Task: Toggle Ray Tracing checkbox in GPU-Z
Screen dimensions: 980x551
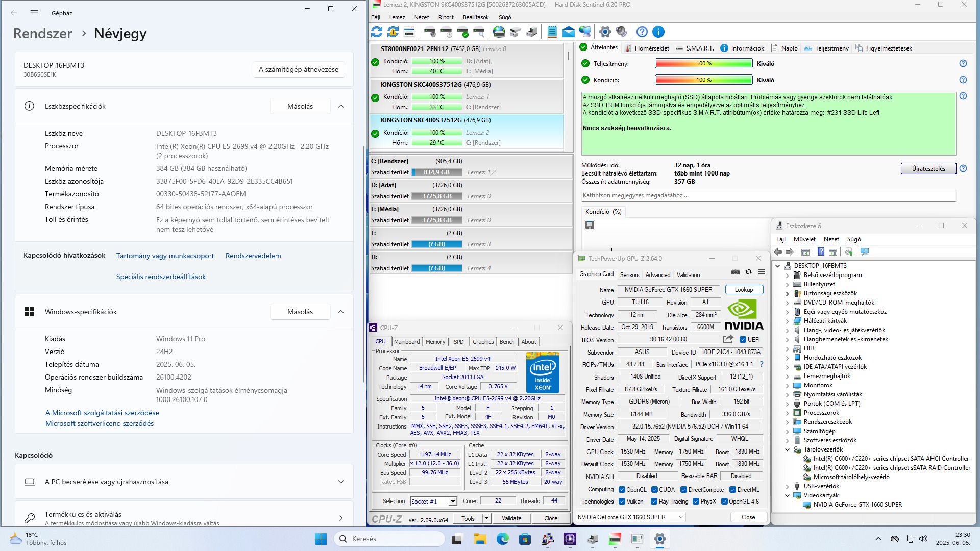Action: click(654, 502)
